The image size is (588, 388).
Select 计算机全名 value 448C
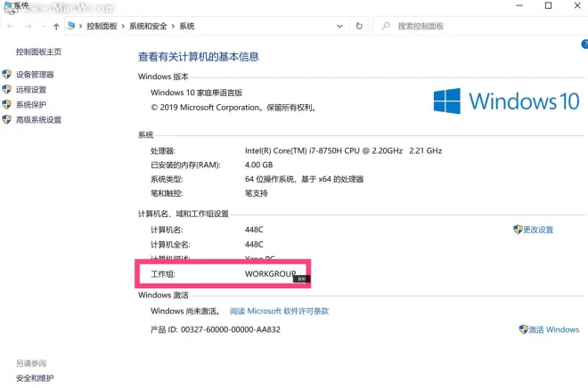[x=254, y=245]
